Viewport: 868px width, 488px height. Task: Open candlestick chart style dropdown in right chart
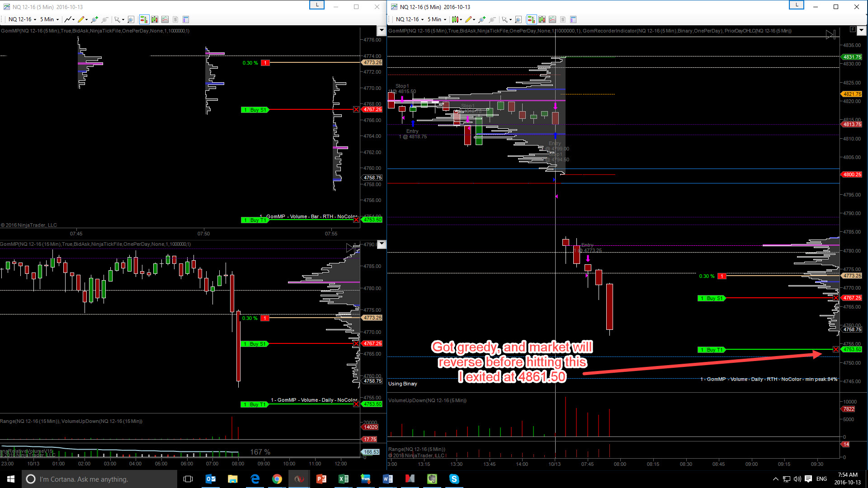(x=457, y=19)
